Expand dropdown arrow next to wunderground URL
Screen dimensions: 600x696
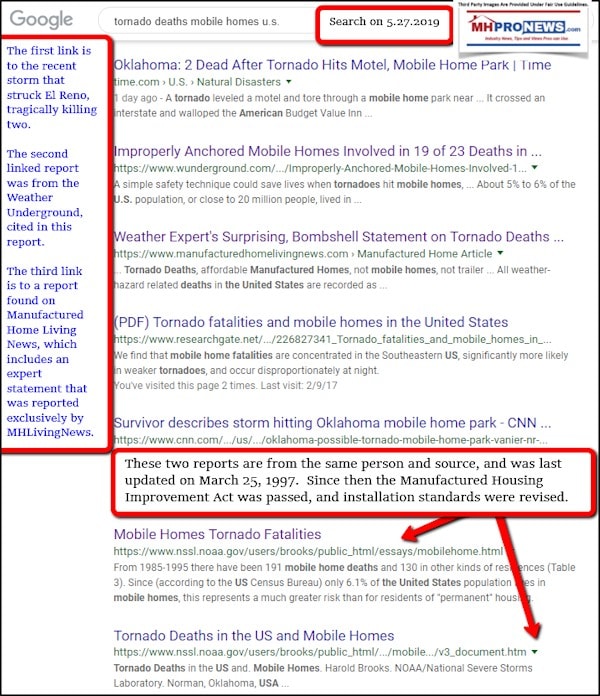[x=535, y=168]
